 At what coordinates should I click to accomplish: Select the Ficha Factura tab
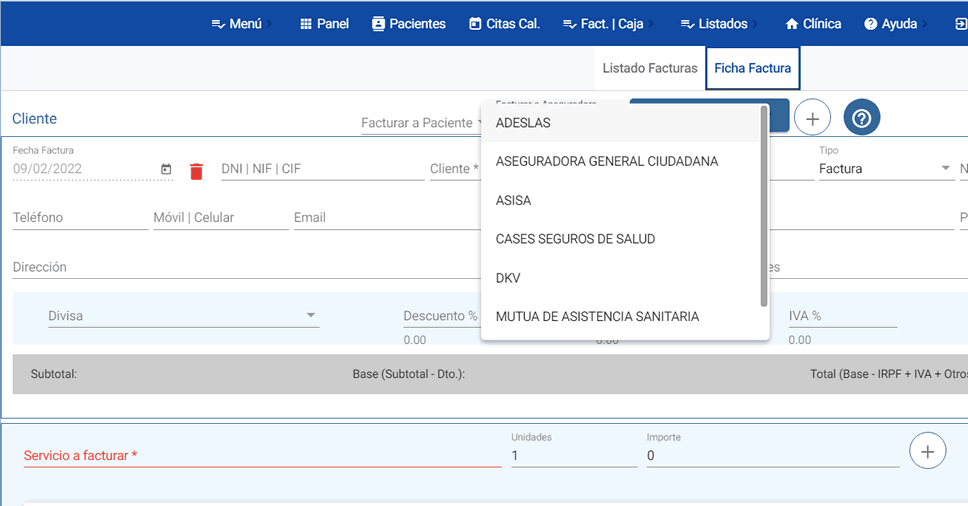pos(752,69)
